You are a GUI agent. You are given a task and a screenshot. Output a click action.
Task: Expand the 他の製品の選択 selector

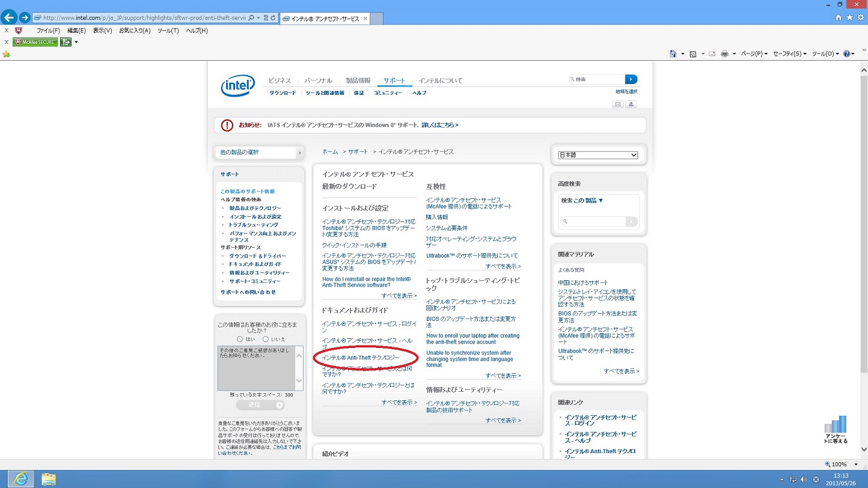(259, 152)
